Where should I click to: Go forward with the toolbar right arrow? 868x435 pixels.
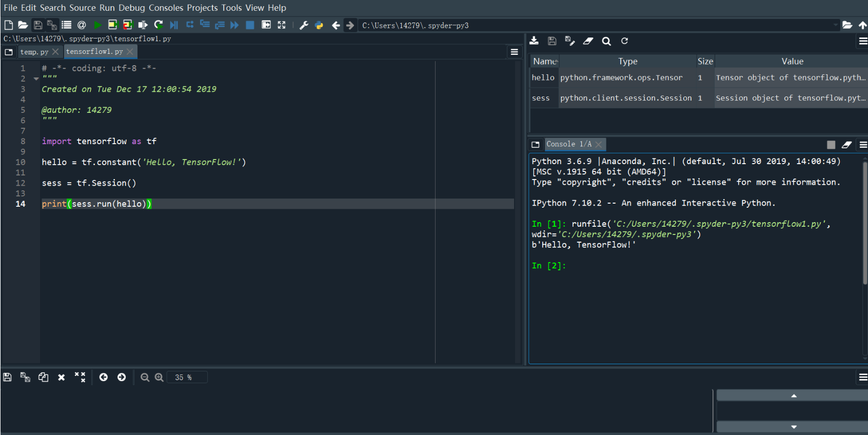[350, 25]
